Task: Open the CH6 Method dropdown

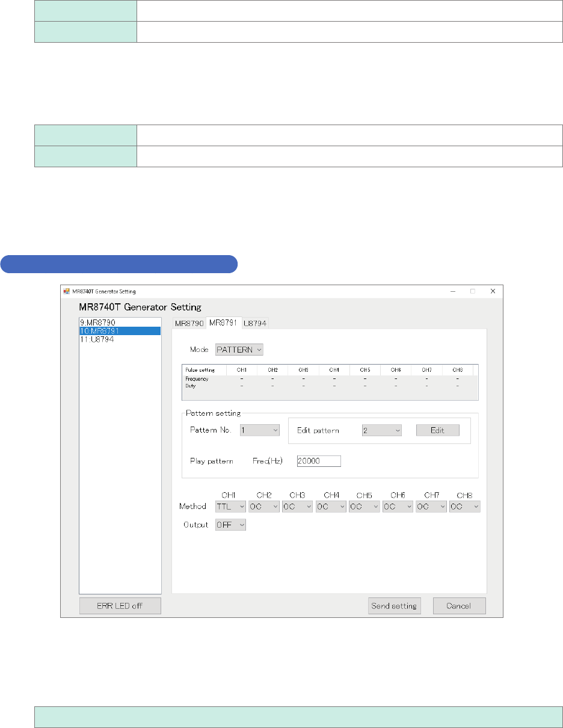Action: pos(398,507)
